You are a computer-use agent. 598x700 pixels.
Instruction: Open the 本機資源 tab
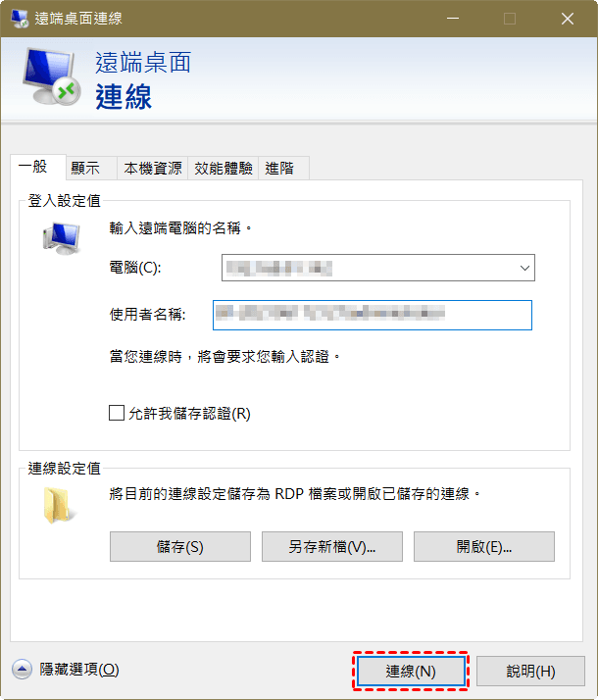point(153,169)
